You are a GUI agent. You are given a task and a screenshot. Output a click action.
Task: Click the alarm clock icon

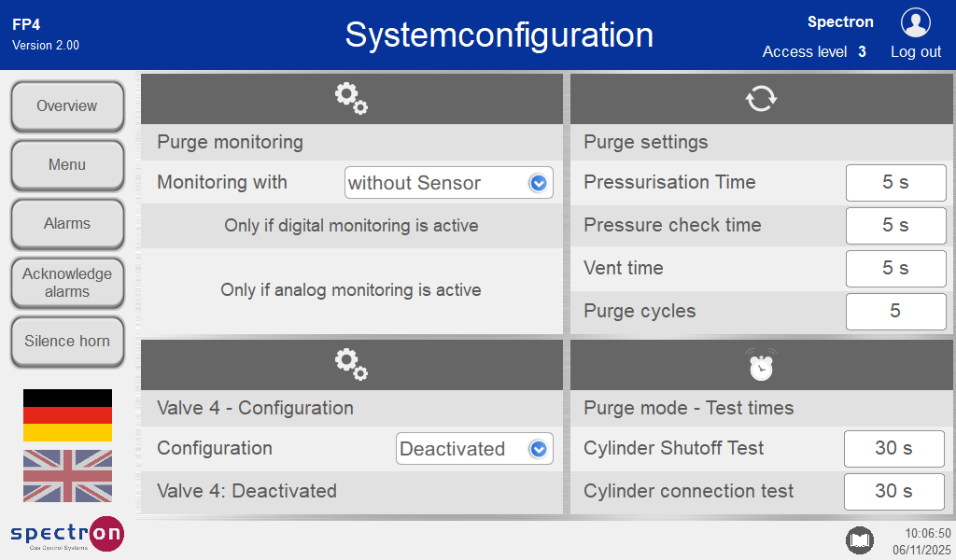pyautogui.click(x=761, y=365)
